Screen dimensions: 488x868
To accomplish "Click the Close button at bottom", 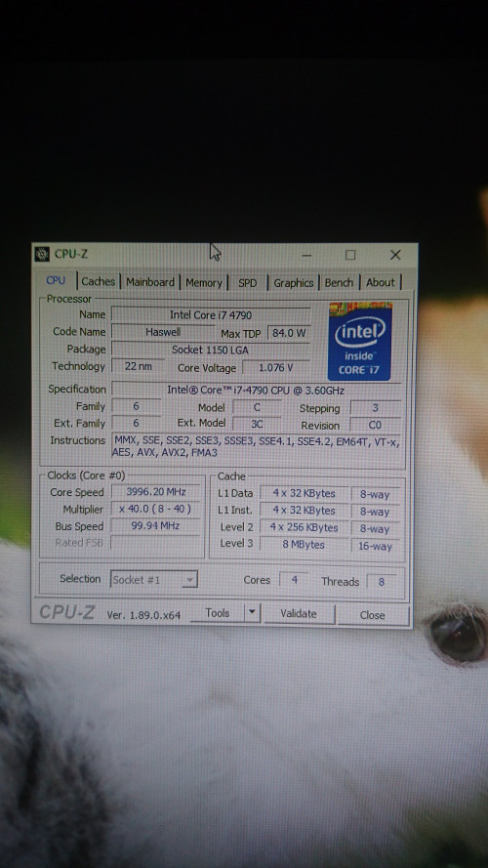I will pos(373,615).
